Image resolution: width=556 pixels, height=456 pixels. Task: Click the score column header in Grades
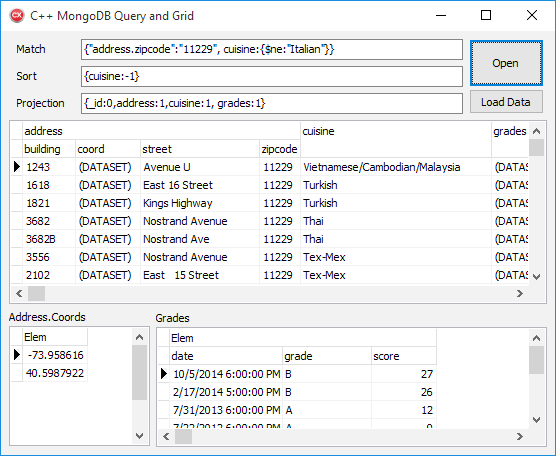pos(404,356)
